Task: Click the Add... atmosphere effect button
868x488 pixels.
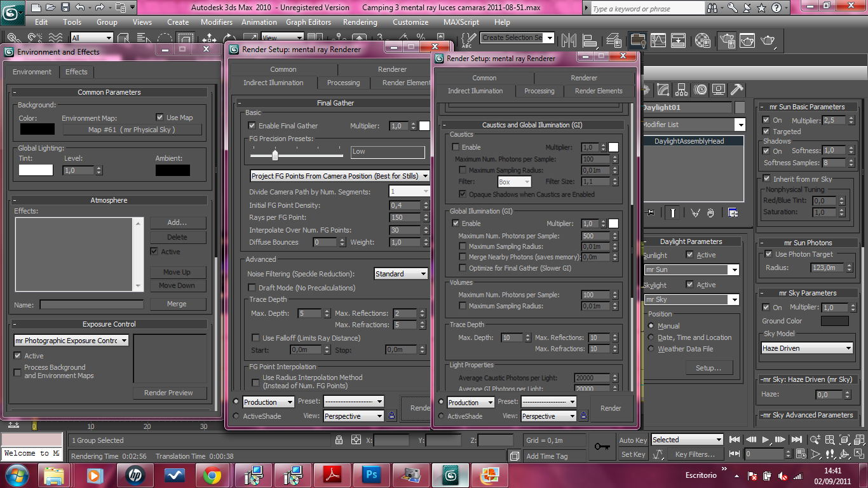Action: [177, 222]
